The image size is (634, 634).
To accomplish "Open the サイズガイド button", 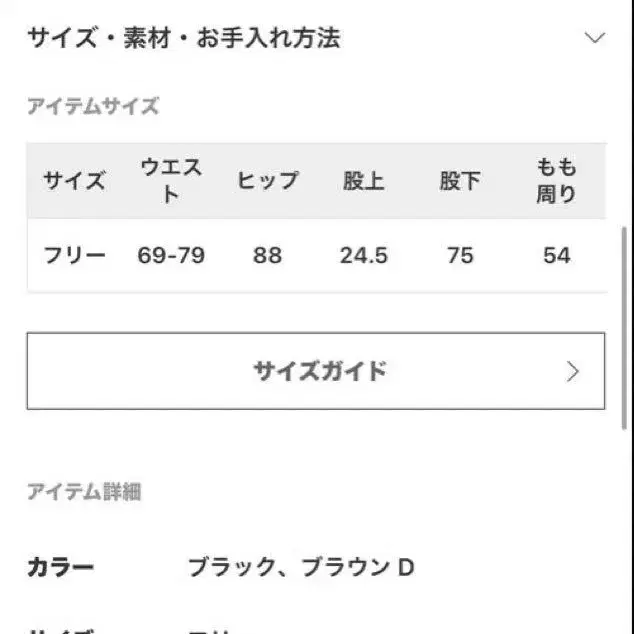I will [x=316, y=371].
